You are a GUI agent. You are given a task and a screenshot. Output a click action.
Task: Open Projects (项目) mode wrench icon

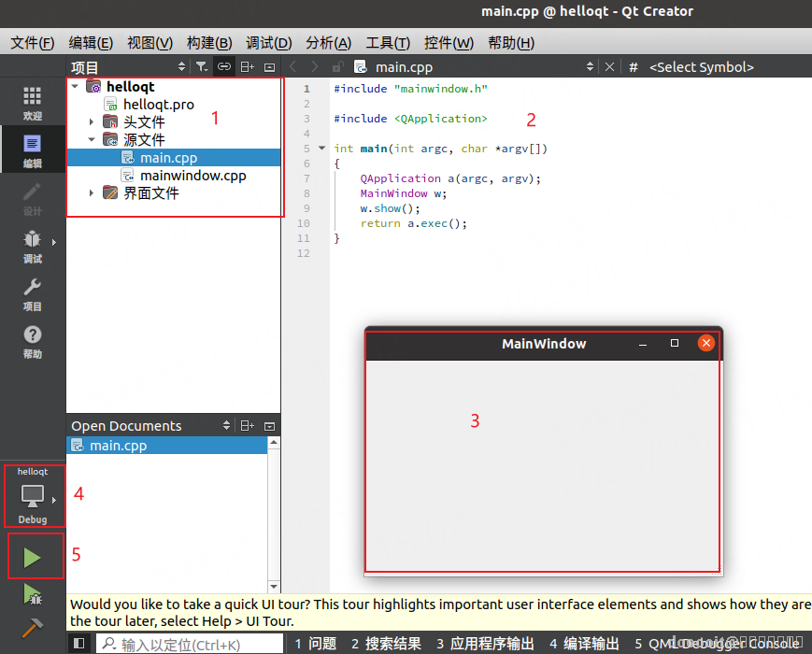[x=32, y=294]
